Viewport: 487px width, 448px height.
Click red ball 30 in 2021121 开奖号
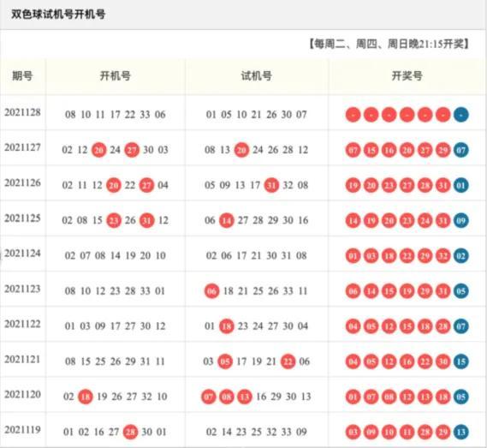tap(443, 361)
